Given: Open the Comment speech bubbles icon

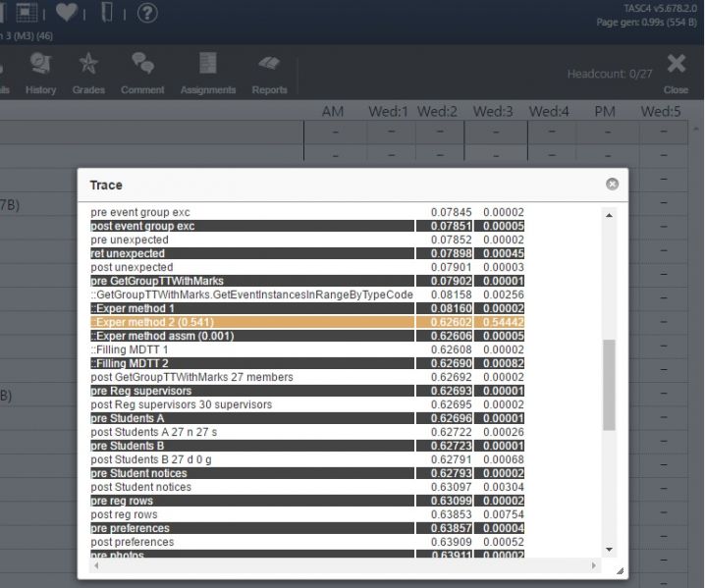Looking at the screenshot, I should pyautogui.click(x=142, y=75).
